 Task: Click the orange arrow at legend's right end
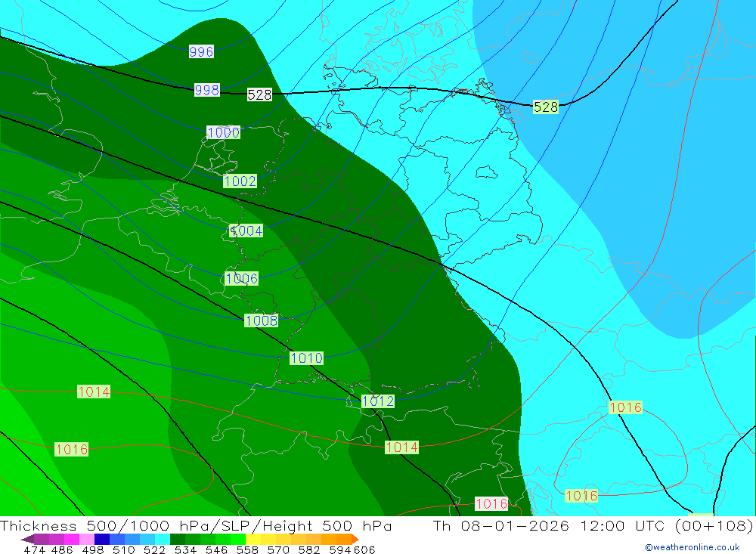(x=355, y=539)
